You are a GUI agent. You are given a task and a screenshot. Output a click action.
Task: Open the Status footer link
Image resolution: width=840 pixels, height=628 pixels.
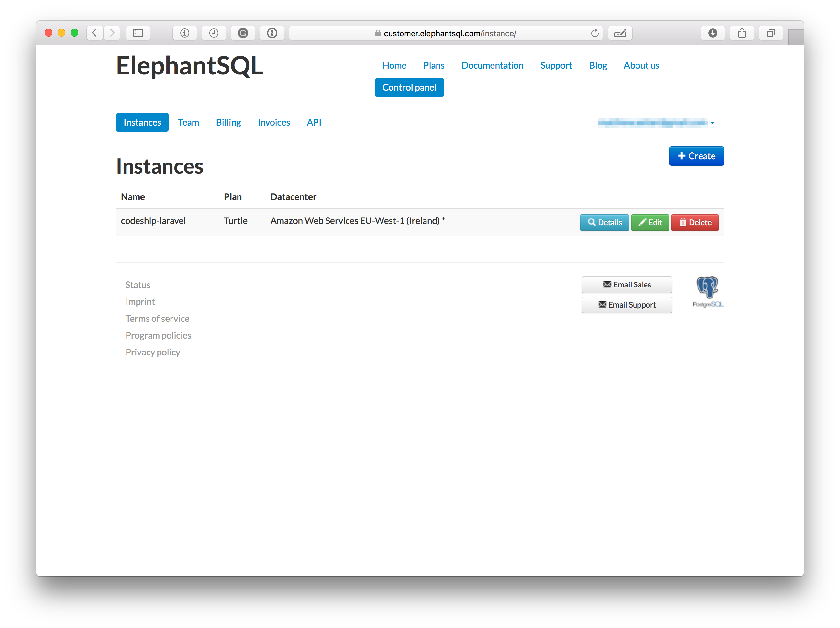pos(138,285)
